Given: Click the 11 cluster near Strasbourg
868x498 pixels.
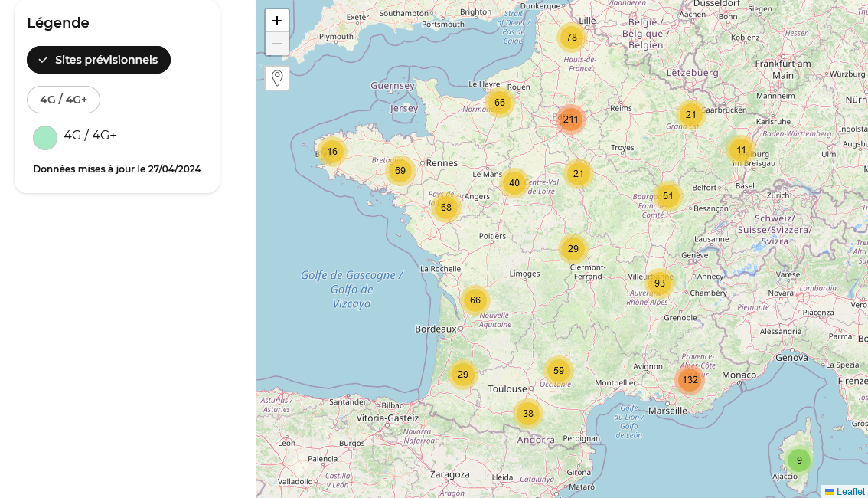Looking at the screenshot, I should (x=741, y=150).
